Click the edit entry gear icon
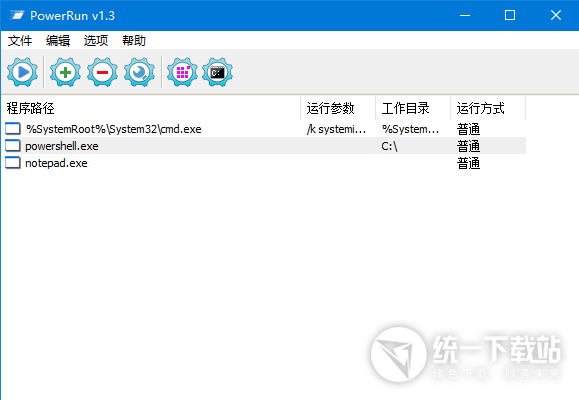Screen dimensions: 579x400 click(x=139, y=72)
